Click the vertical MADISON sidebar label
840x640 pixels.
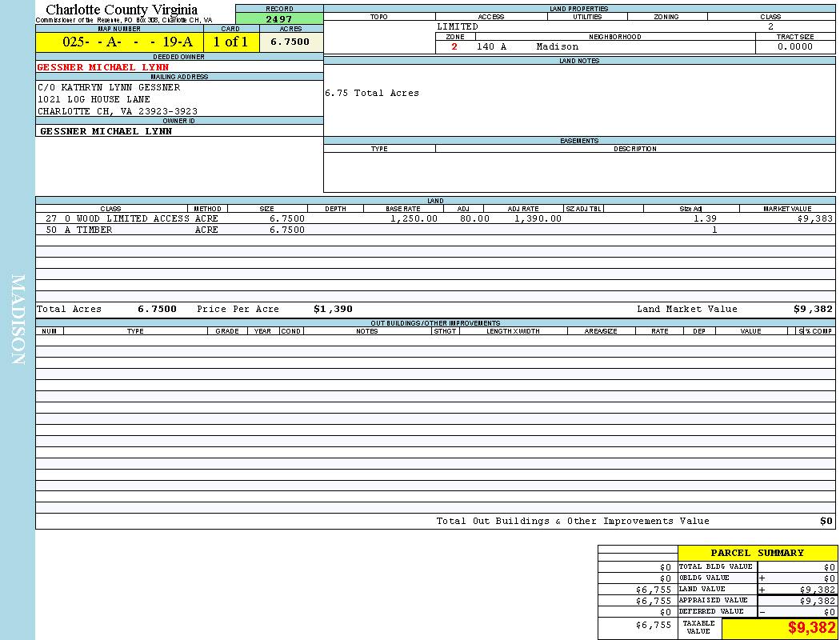click(x=18, y=320)
